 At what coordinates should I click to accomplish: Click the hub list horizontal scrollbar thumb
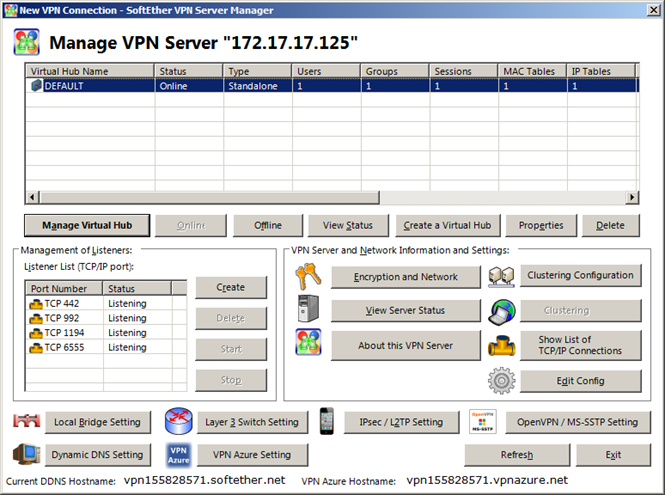tap(209, 197)
